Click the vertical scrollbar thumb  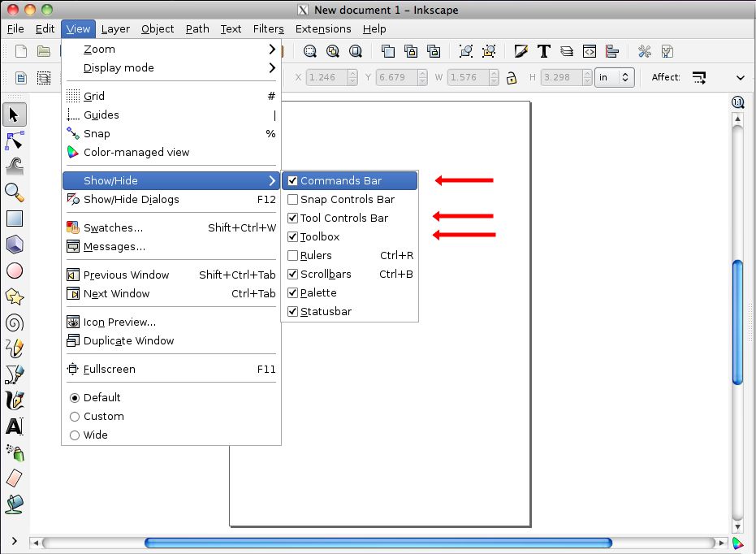tap(737, 322)
